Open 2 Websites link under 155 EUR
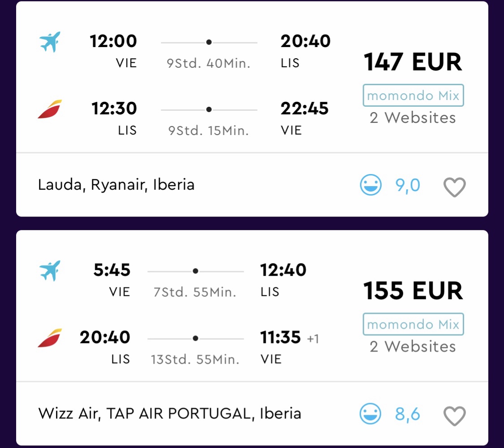Image resolution: width=504 pixels, height=448 pixels. tap(413, 347)
